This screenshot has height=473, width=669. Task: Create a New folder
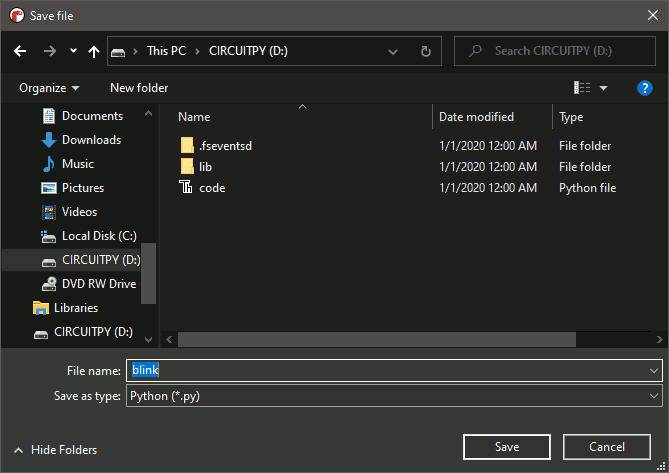point(139,88)
